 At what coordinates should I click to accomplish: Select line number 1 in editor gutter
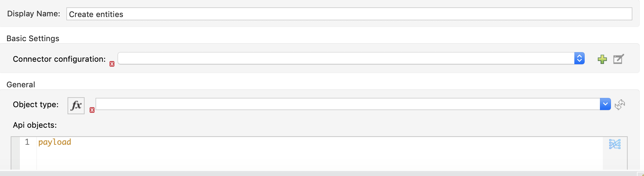coord(27,142)
